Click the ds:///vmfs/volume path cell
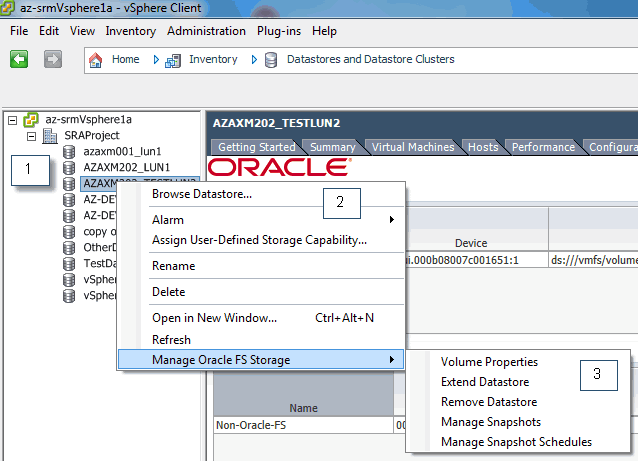 click(594, 260)
